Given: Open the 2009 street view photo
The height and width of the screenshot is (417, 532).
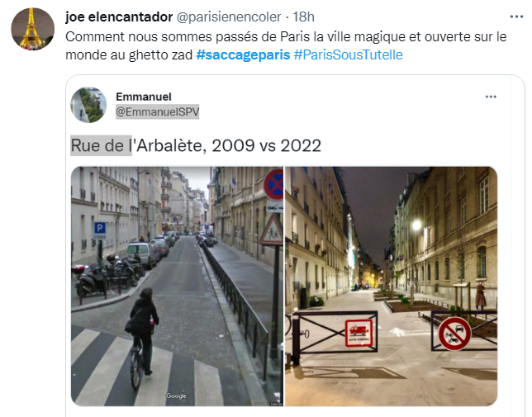Looking at the screenshot, I should (x=177, y=287).
